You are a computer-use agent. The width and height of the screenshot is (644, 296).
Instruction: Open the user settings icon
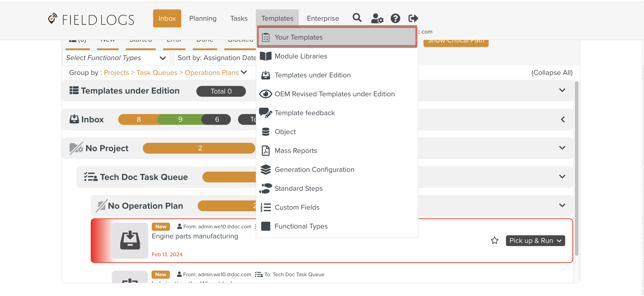click(377, 19)
